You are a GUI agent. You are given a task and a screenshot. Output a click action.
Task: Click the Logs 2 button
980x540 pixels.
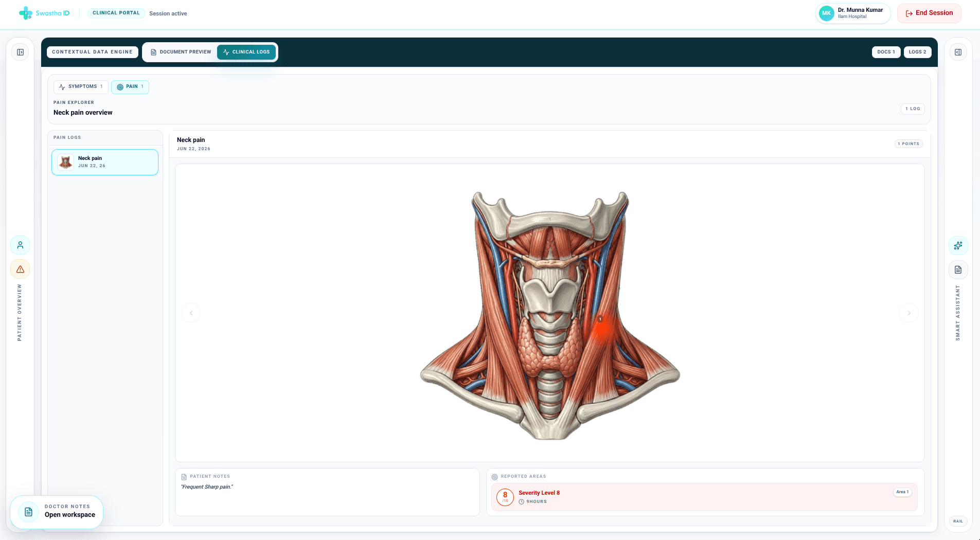pos(917,52)
